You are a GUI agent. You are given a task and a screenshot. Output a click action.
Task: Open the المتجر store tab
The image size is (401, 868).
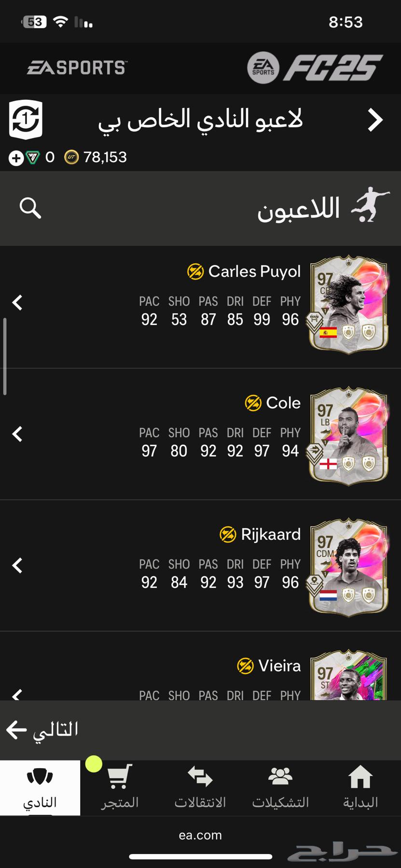point(120,787)
